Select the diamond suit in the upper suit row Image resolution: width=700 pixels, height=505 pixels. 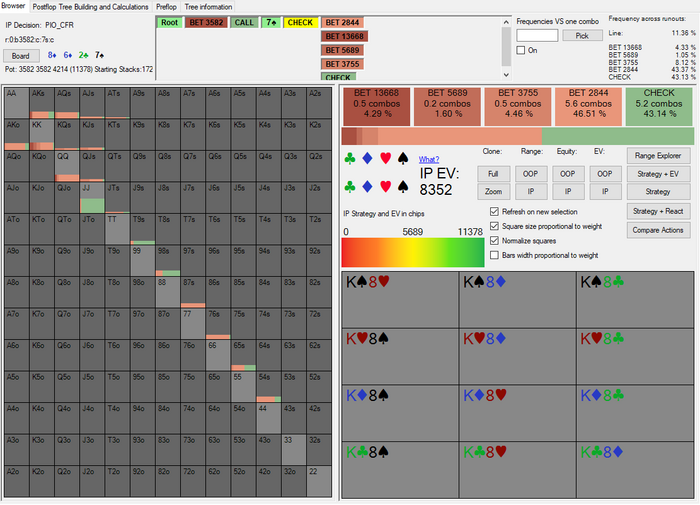coord(367,159)
